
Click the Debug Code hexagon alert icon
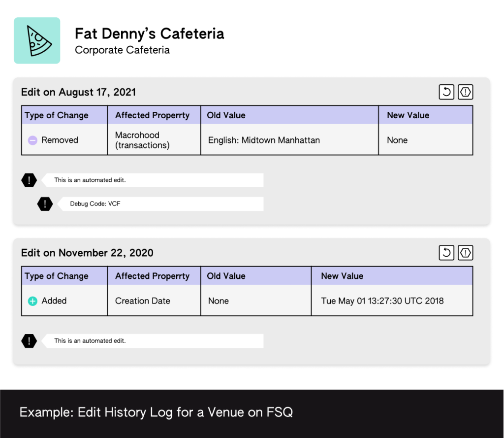pos(45,203)
